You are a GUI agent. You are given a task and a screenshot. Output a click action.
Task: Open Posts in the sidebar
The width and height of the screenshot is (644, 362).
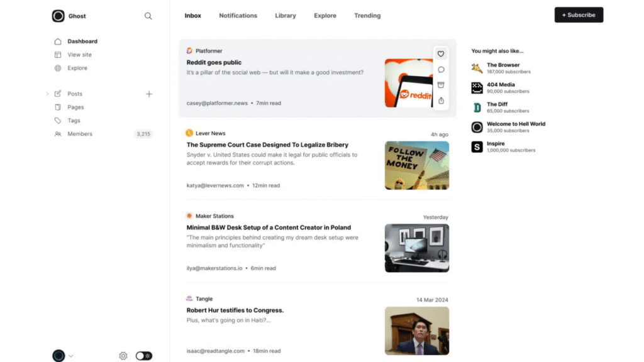[x=75, y=94]
